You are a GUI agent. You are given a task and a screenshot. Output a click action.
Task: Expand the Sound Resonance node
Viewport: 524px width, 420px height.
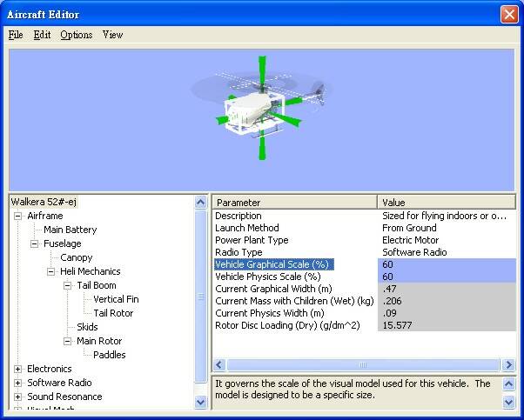[17, 397]
